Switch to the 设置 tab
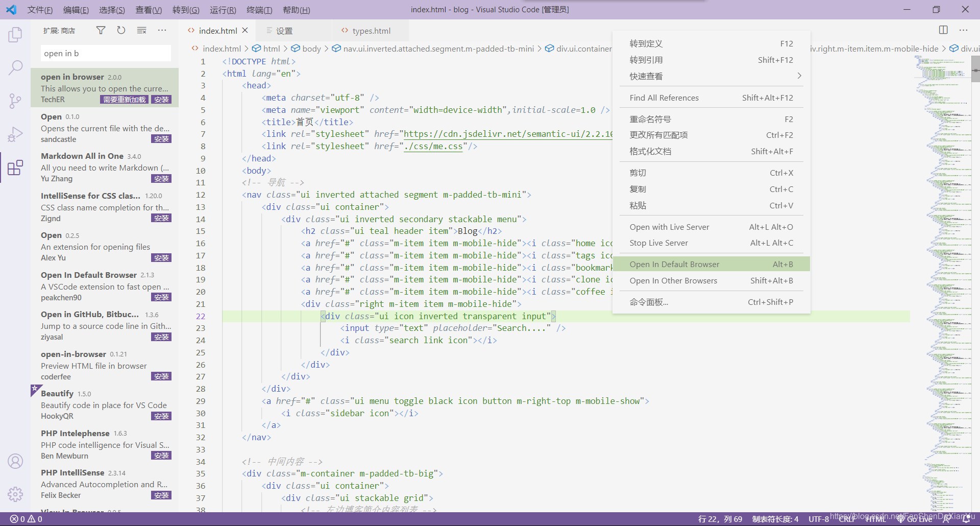Screen dimensions: 980x526 (x=293, y=31)
